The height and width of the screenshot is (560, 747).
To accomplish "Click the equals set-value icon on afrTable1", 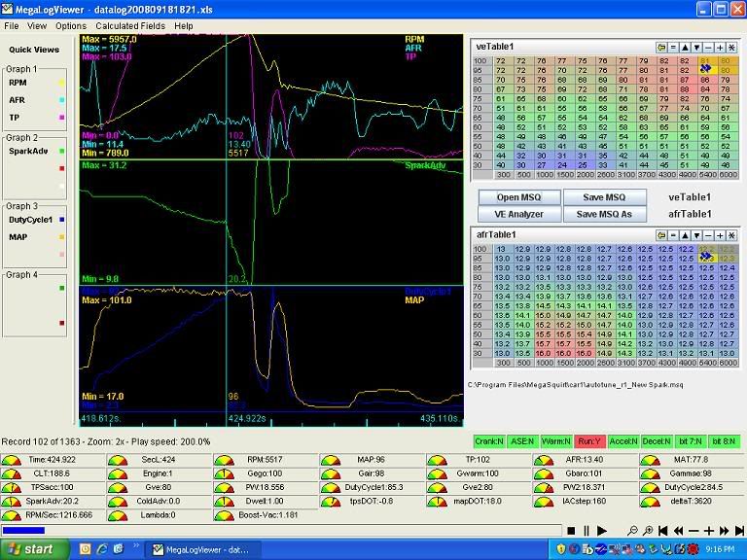I will [x=672, y=235].
